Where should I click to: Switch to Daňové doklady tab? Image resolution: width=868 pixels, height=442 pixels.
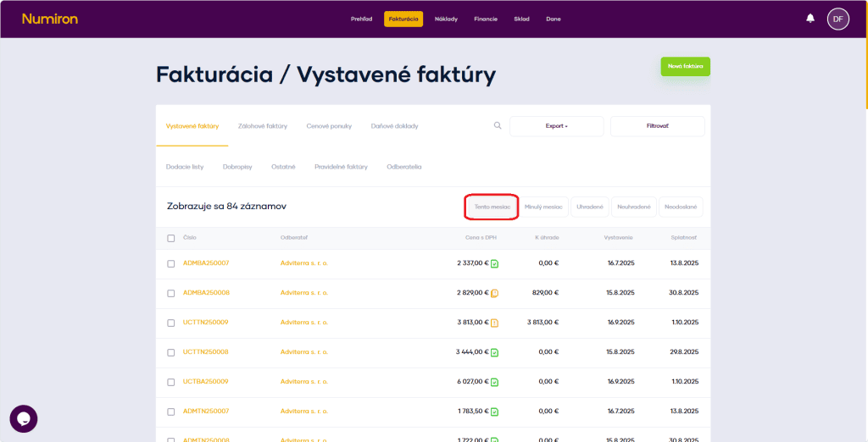pos(395,126)
